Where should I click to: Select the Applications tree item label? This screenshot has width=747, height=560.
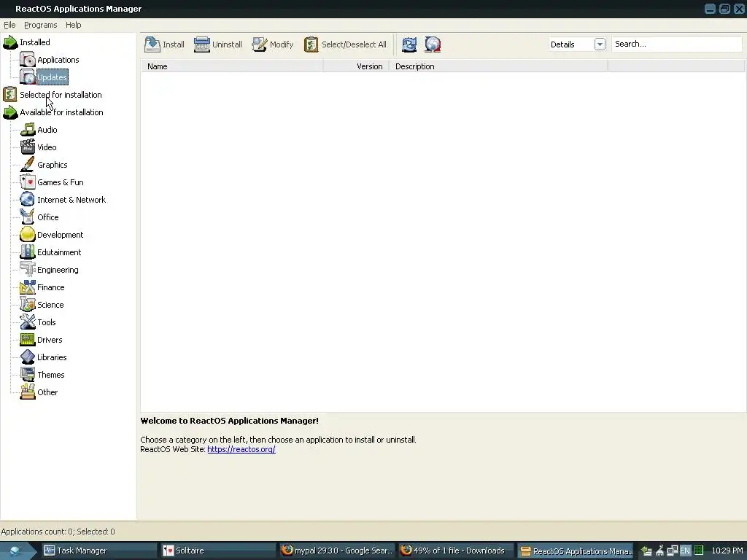(58, 60)
